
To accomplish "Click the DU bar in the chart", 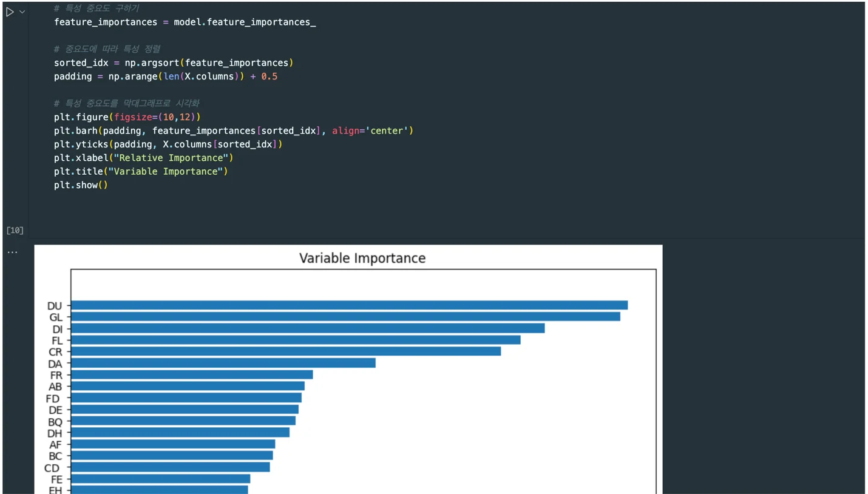I will point(350,305).
